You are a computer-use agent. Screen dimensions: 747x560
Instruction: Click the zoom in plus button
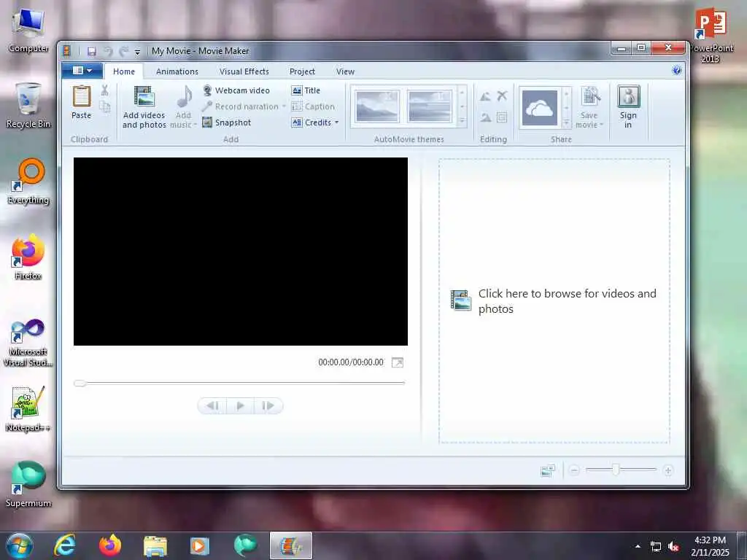pyautogui.click(x=668, y=470)
